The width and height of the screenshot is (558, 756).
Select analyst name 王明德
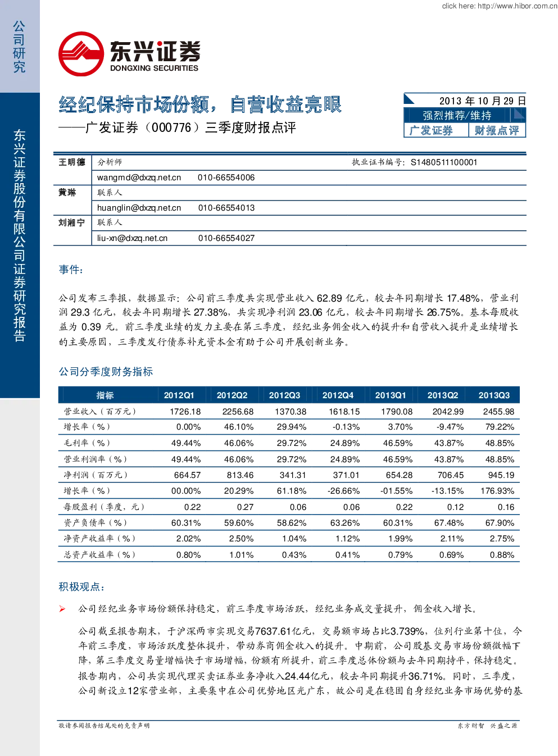point(72,162)
